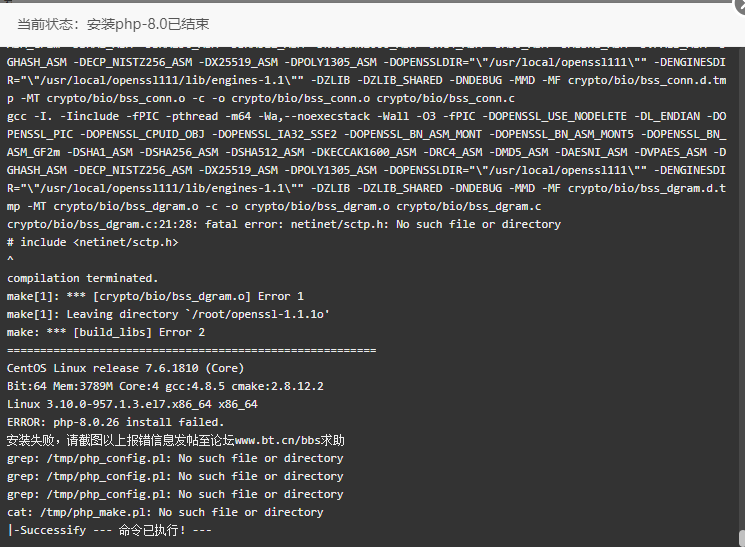Click the CentOS Linux release 7.6.1810 line
Viewport: 745px width, 547px height.
click(x=125, y=368)
